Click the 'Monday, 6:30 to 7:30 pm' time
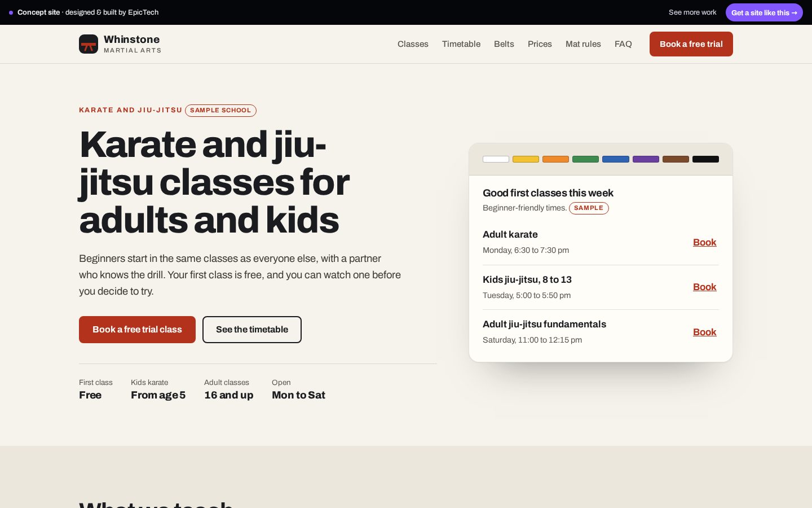 click(x=526, y=250)
